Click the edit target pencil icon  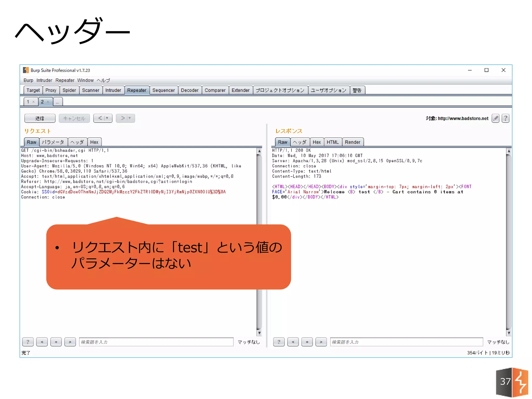tap(495, 118)
